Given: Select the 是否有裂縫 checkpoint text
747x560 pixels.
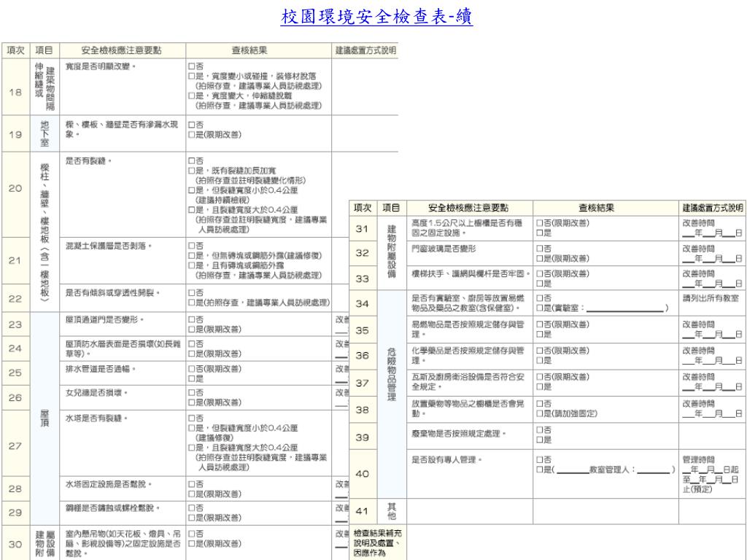Looking at the screenshot, I should (x=88, y=161).
